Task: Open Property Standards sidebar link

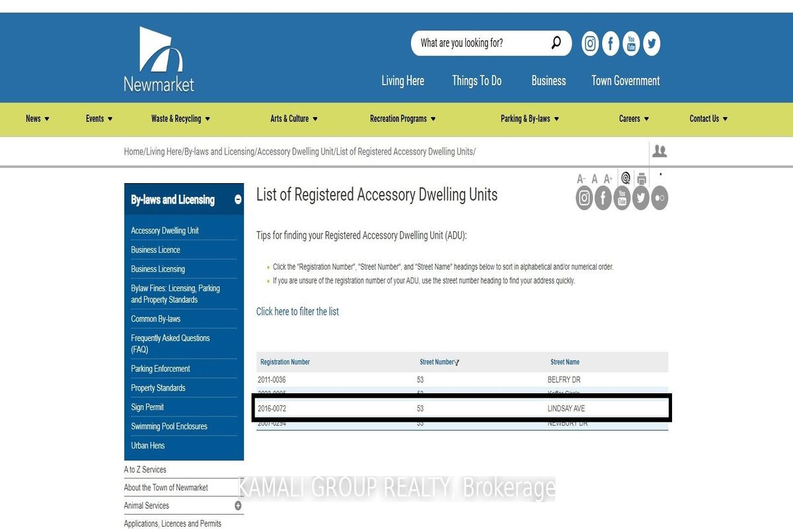Action: (159, 388)
